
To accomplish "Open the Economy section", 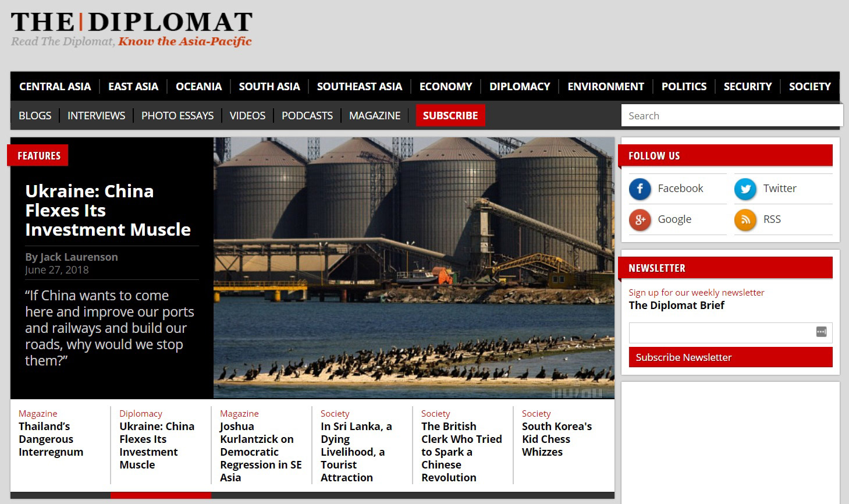I will [x=446, y=86].
